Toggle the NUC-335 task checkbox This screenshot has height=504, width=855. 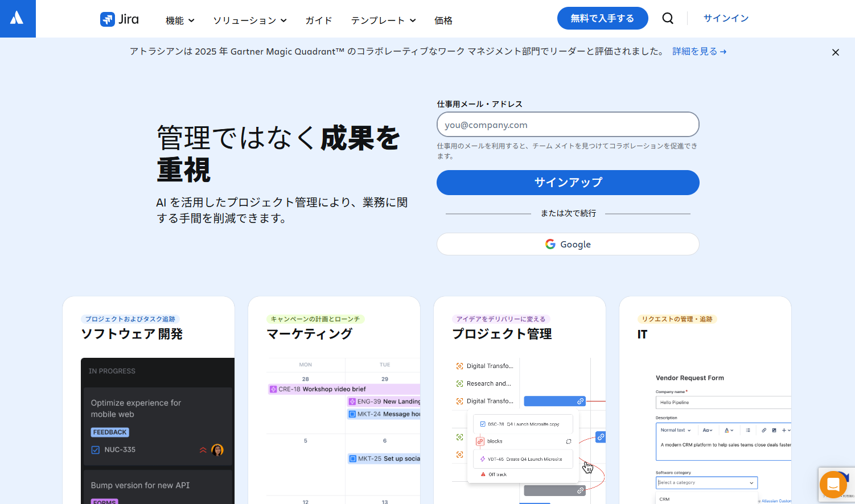[94, 449]
